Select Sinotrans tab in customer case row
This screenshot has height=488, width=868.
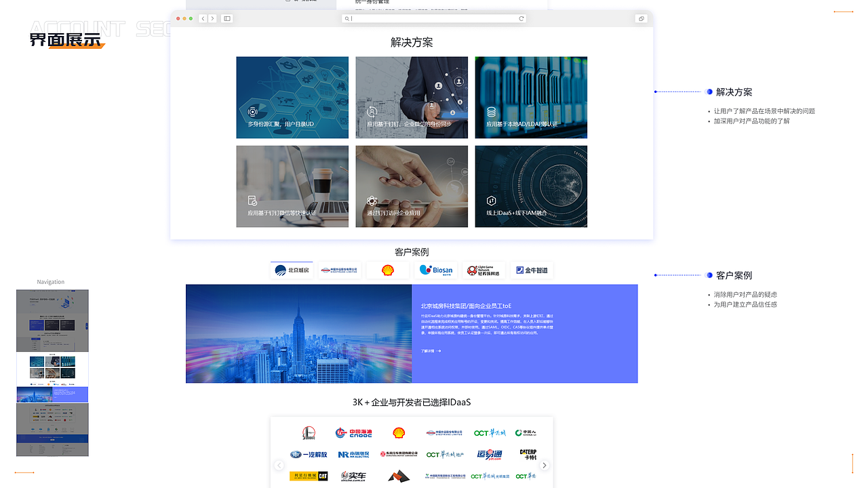click(340, 270)
